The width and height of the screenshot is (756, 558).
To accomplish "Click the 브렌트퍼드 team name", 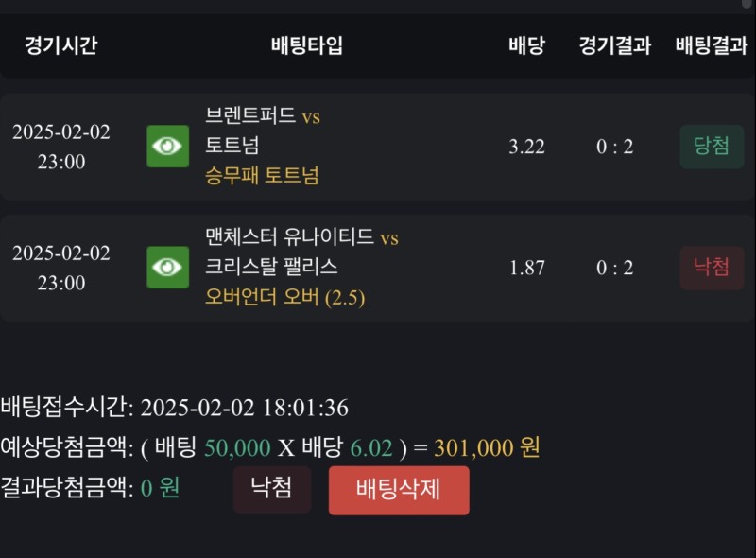I will pos(250,116).
